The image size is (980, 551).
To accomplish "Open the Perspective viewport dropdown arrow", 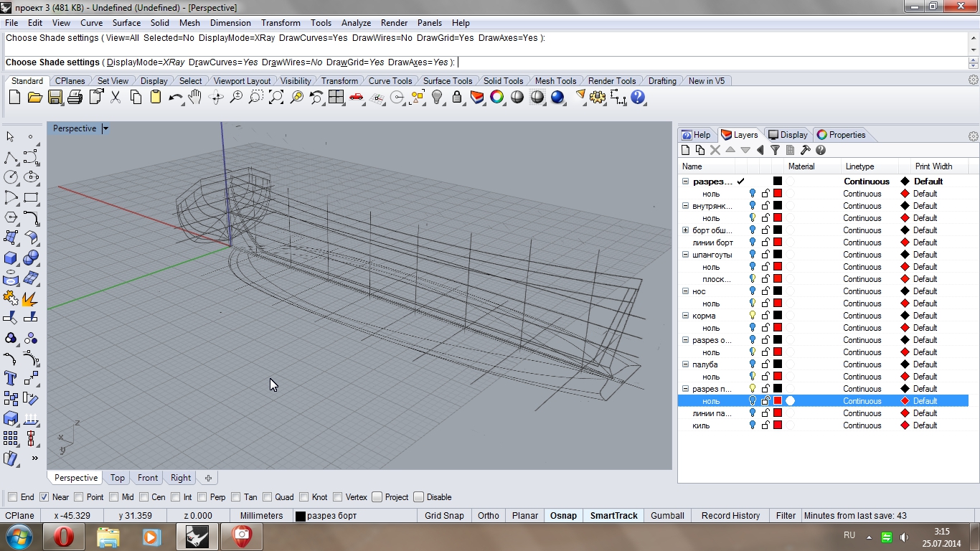I will click(105, 128).
